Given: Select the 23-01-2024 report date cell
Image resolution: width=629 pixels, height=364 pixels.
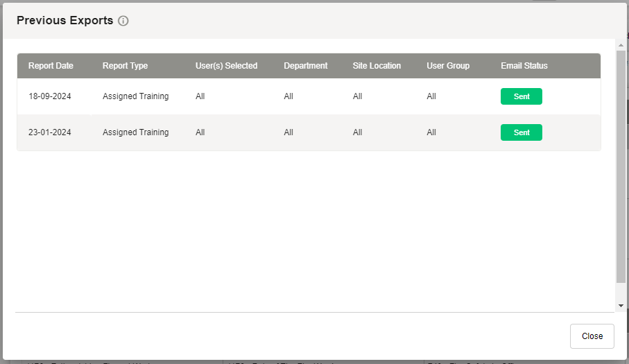Looking at the screenshot, I should pyautogui.click(x=50, y=132).
